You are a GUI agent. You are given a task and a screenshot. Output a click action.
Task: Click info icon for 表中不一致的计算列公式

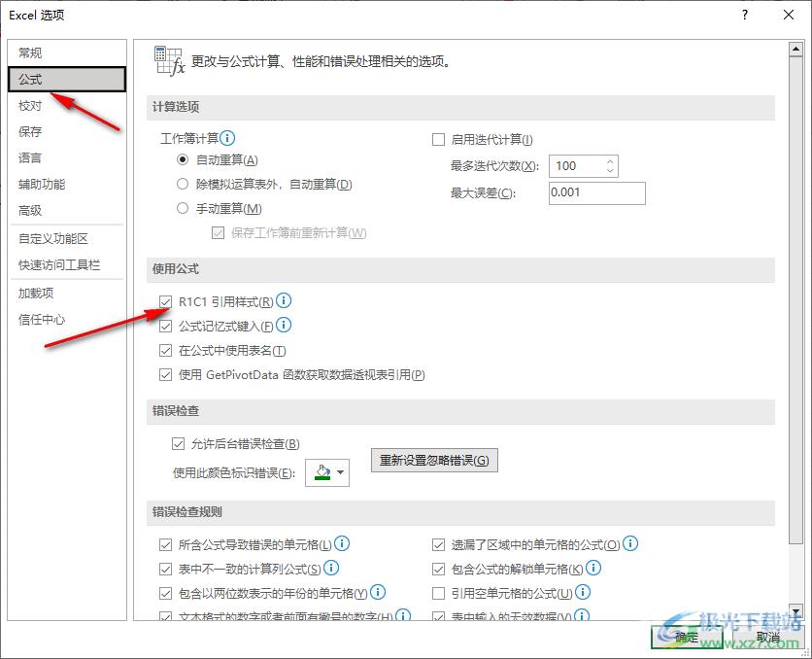click(331, 568)
